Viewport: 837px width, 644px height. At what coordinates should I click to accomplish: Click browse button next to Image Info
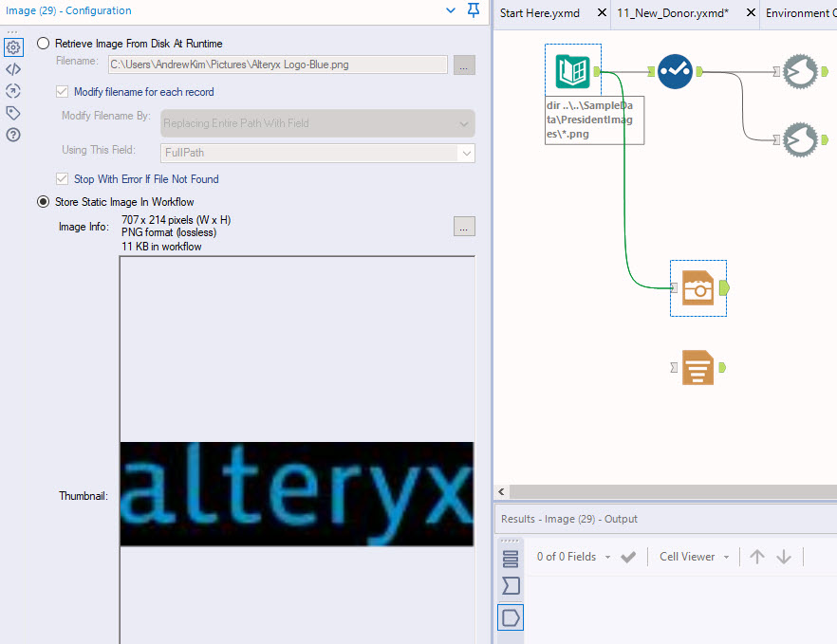click(x=463, y=227)
